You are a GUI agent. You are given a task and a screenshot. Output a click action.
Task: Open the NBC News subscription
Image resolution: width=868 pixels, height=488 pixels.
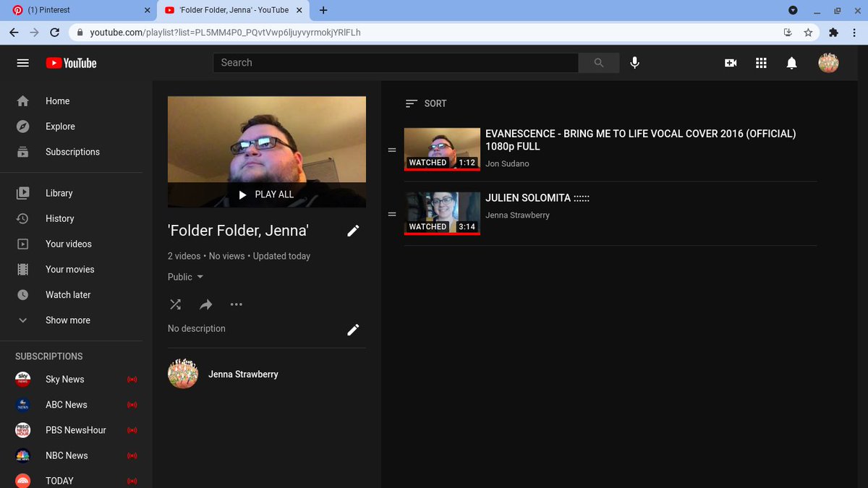click(71, 455)
